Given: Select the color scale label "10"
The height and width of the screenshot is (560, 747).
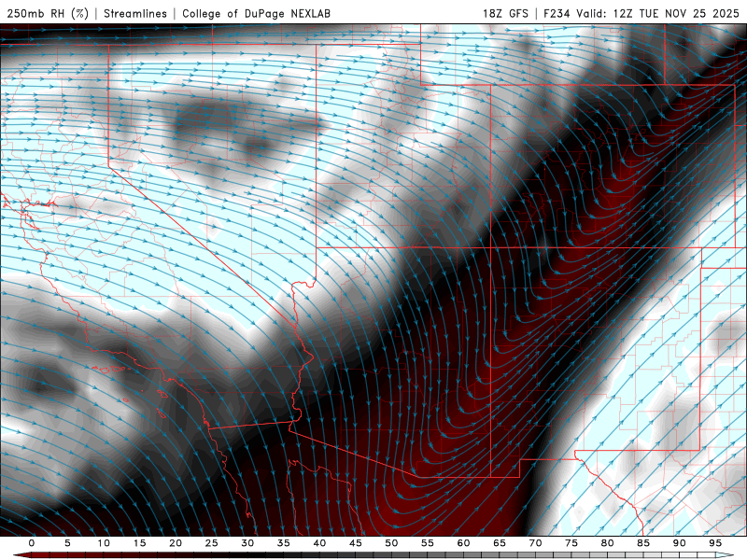Looking at the screenshot, I should click(x=104, y=543).
